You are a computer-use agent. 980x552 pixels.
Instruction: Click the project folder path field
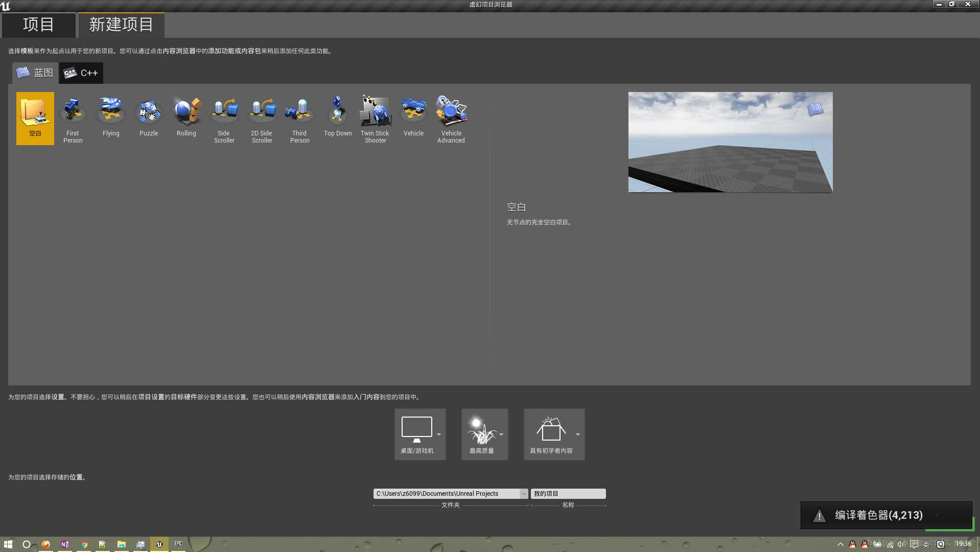tap(447, 494)
